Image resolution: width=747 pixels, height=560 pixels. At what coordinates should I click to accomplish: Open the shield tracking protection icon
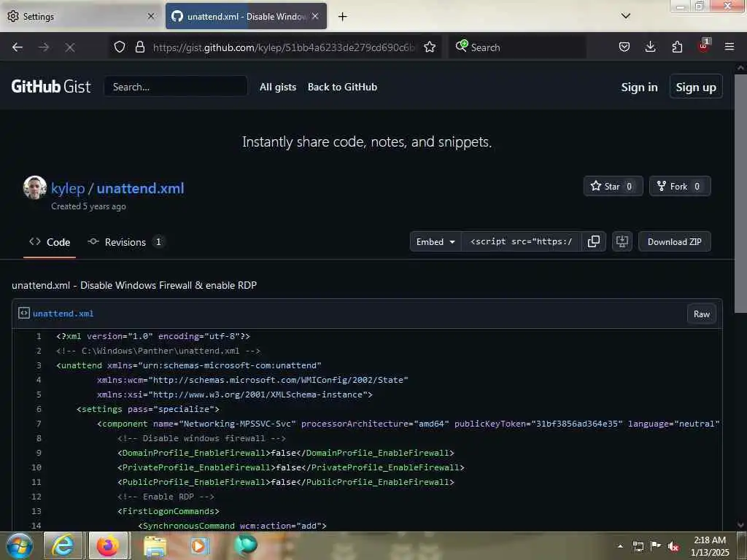[x=120, y=47]
